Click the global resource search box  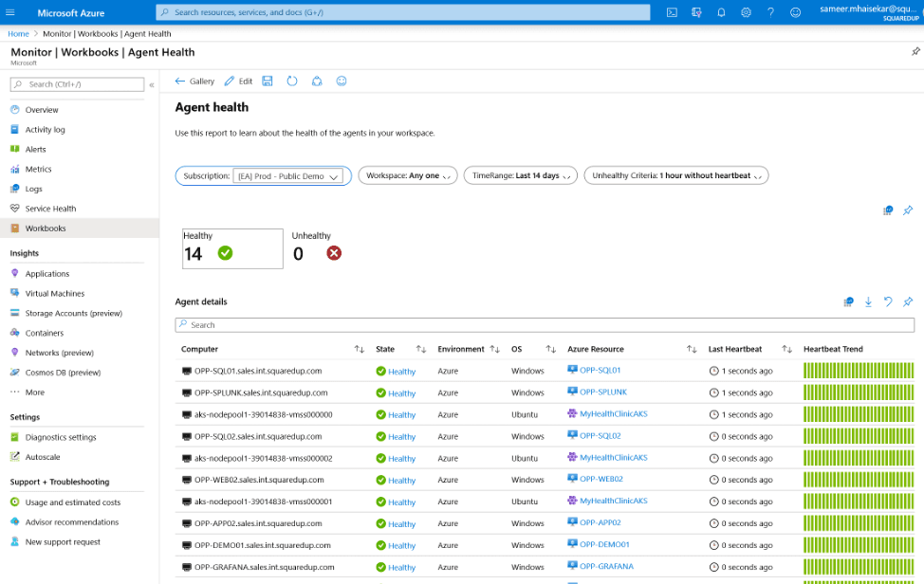(x=403, y=12)
